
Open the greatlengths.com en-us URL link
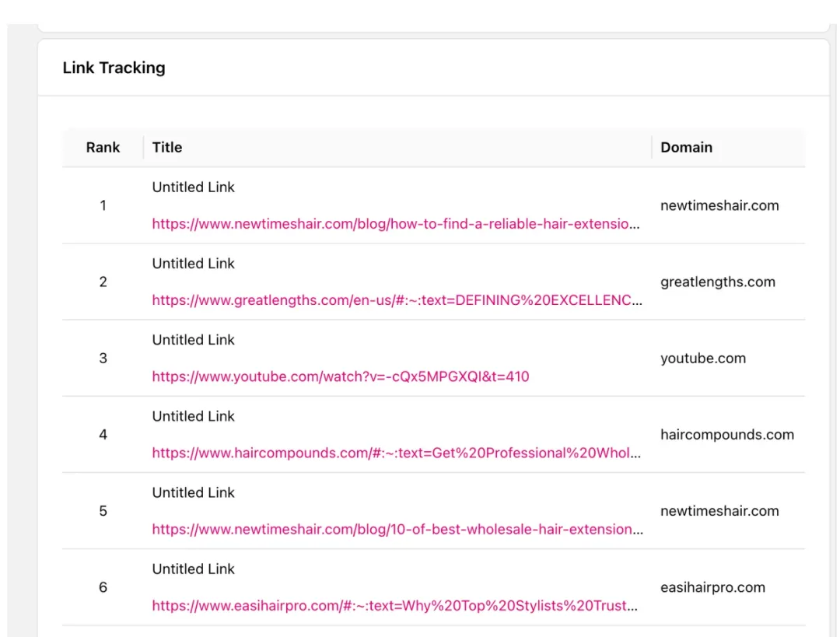click(x=397, y=300)
